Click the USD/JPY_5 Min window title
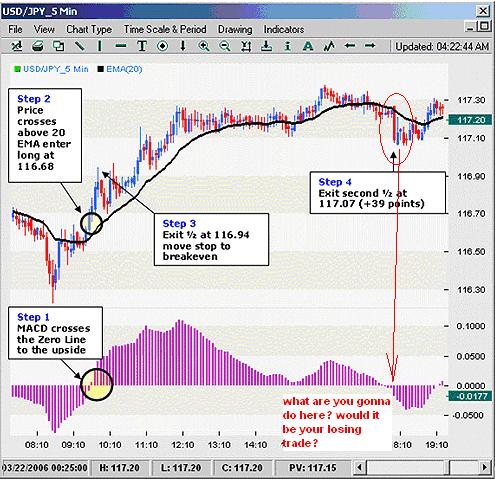Screen dimensions: 495x479 40,11
